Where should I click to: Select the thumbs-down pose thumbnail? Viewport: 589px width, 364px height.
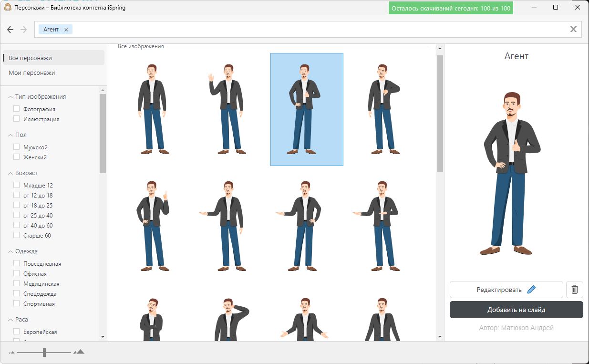click(x=384, y=109)
